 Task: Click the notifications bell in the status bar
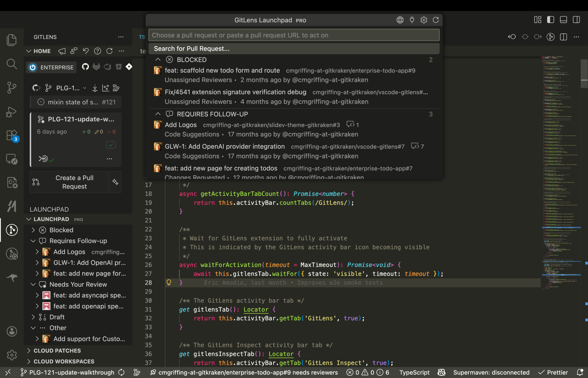point(581,372)
